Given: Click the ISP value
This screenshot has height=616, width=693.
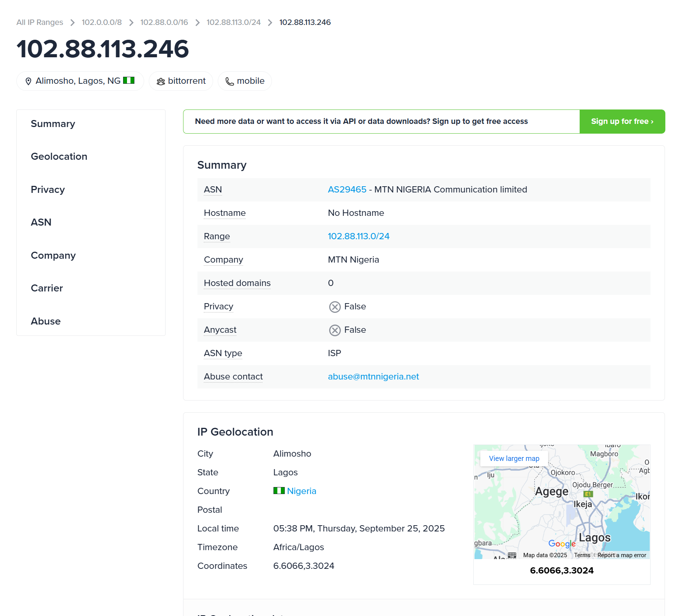Looking at the screenshot, I should point(335,353).
